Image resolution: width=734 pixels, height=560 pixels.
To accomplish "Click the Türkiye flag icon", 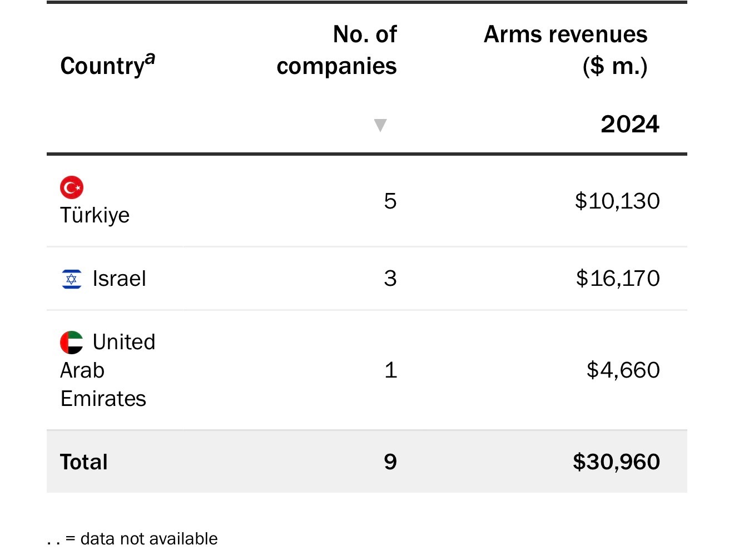I will [72, 188].
